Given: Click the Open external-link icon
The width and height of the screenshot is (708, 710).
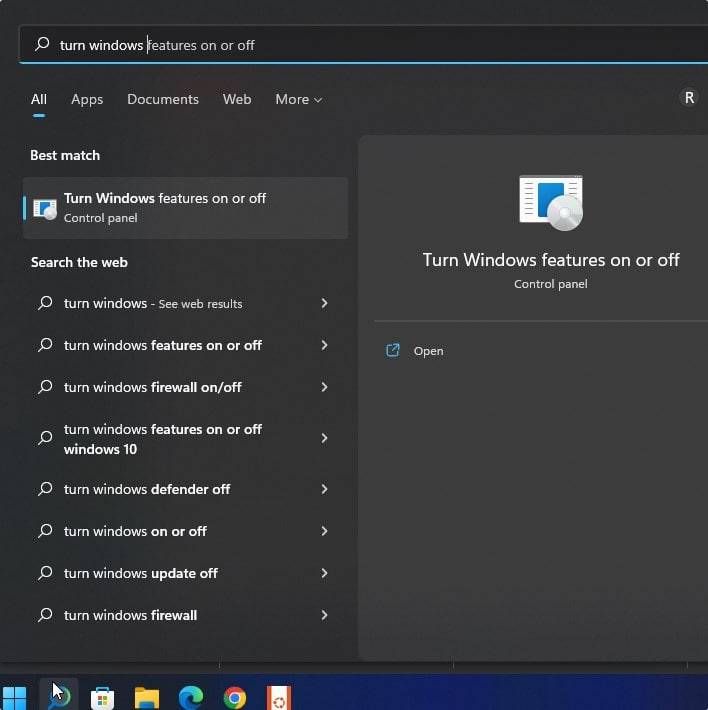Looking at the screenshot, I should (x=392, y=350).
